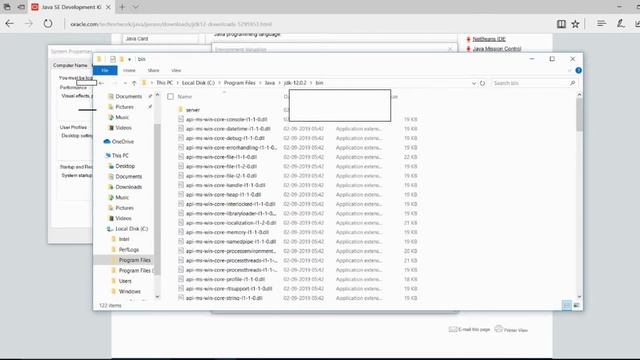Open Edge reading view book icon
The image size is (640, 360).
(561, 24)
